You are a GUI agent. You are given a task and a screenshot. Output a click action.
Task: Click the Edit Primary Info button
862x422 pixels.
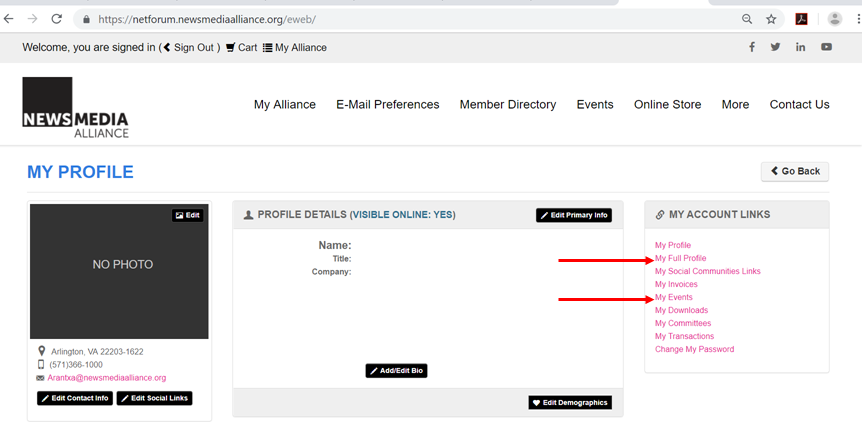(574, 215)
